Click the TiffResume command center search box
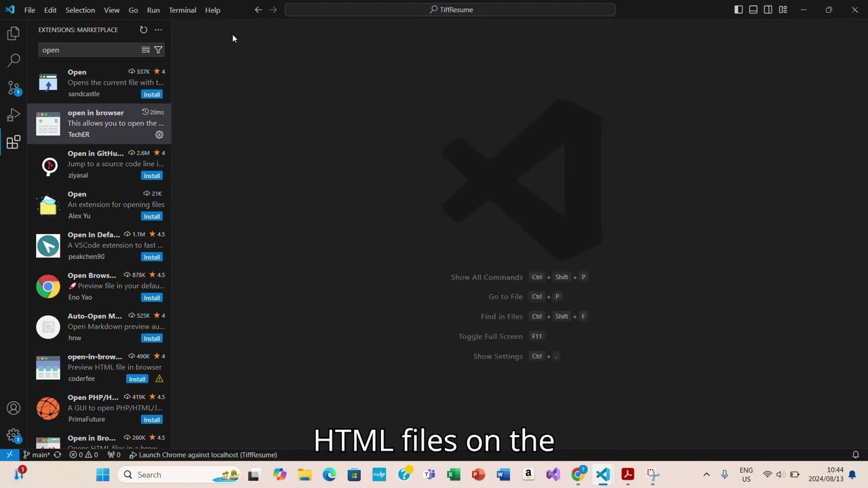This screenshot has height=488, width=868. point(450,9)
